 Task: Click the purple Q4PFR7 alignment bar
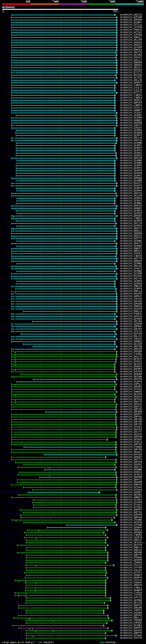pyautogui.click(x=63, y=628)
